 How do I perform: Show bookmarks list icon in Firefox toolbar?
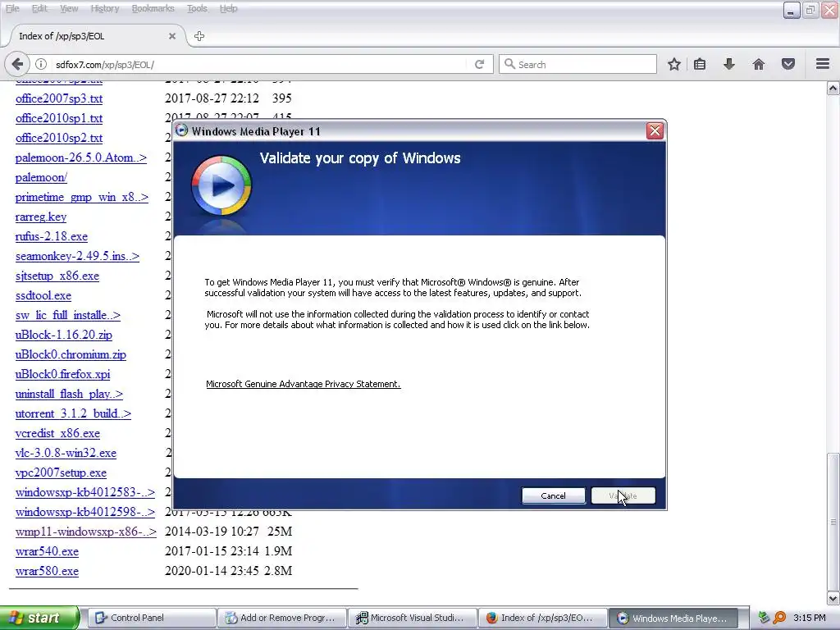(700, 64)
